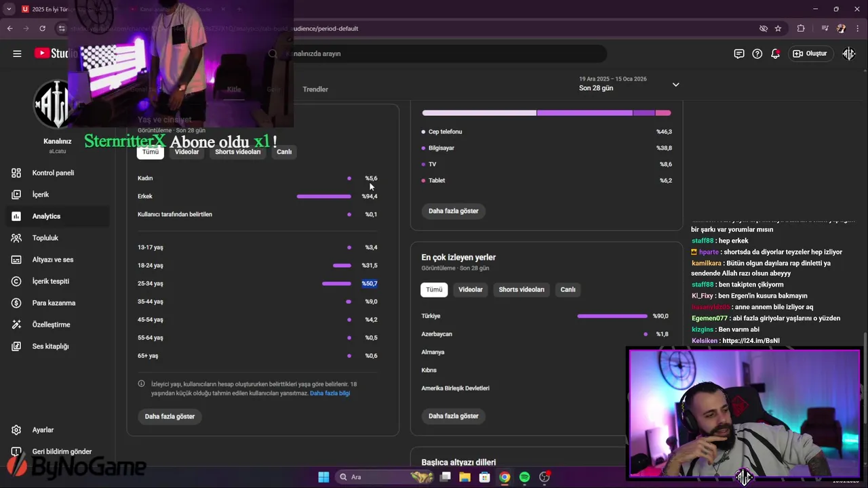This screenshot has height=488, width=868.
Task: Open the Chrome extensions puzzle icon
Action: (x=801, y=28)
